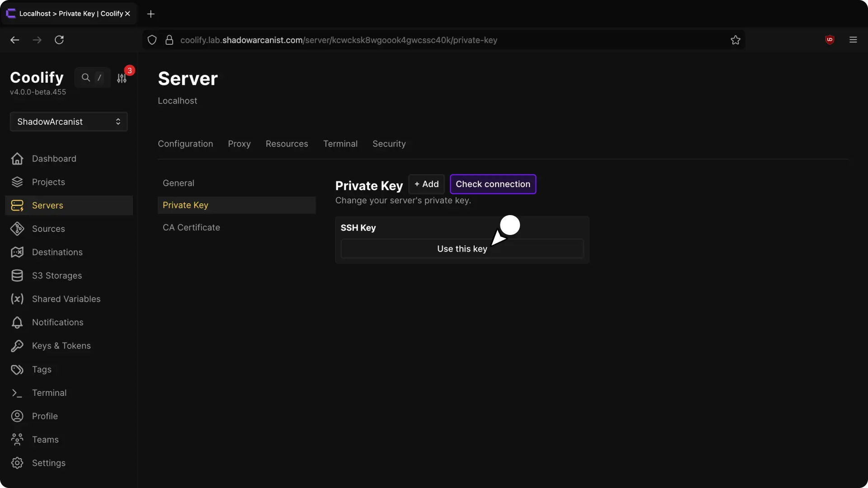Click the Tags icon in sidebar

point(17,370)
